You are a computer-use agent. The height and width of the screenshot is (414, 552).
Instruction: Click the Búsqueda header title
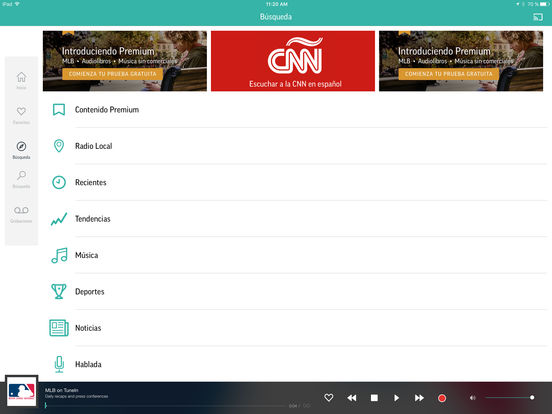click(x=276, y=17)
